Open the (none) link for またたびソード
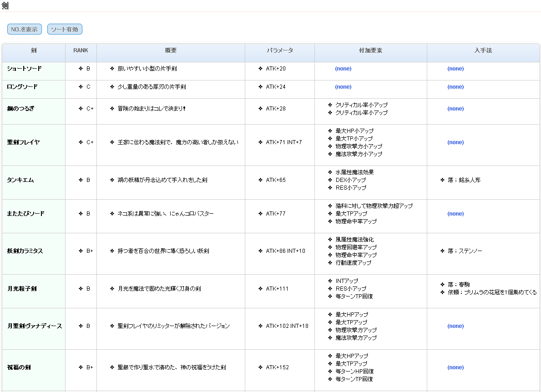 tap(455, 214)
